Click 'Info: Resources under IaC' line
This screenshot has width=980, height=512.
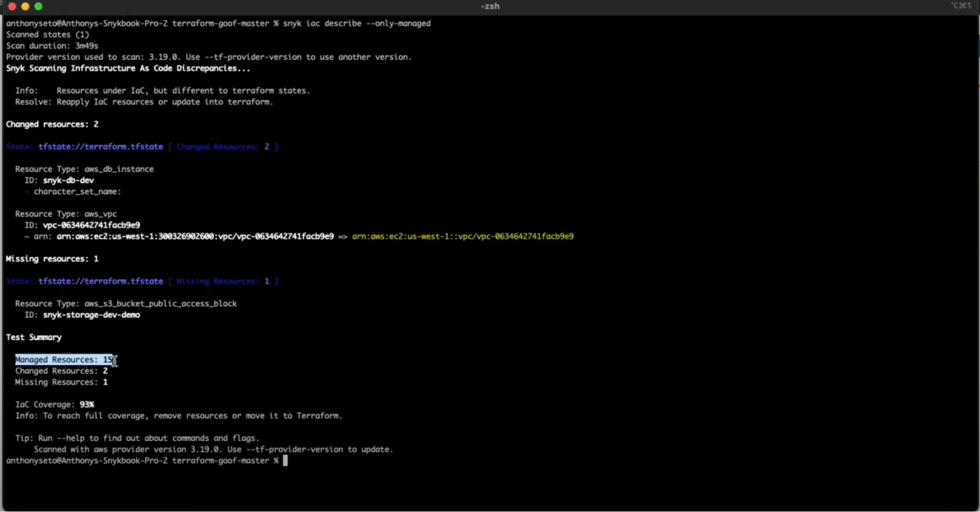tap(163, 91)
